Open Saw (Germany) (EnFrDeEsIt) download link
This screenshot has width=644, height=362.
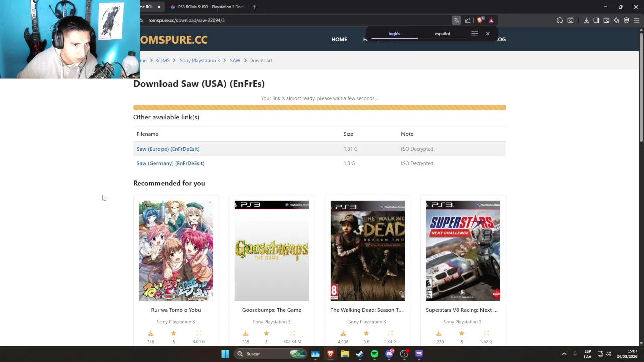[x=171, y=163]
